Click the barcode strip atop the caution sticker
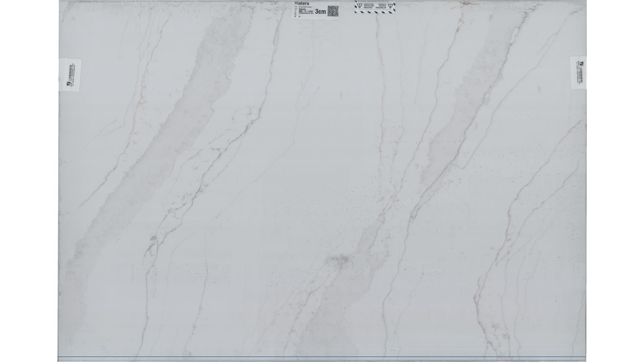Image resolution: width=644 pixels, height=362 pixels. pyautogui.click(x=373, y=1)
